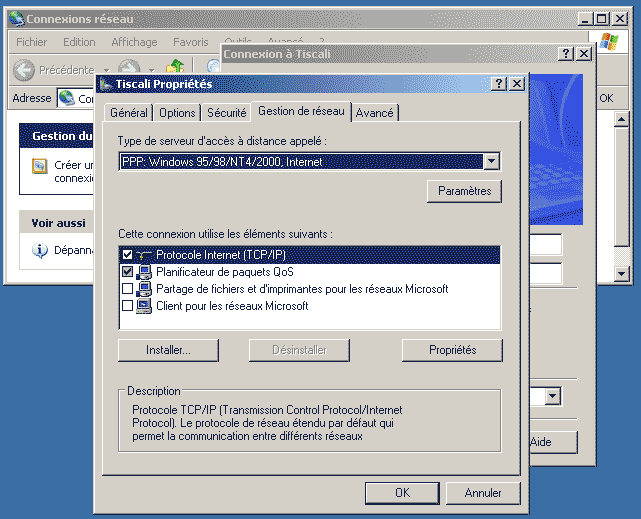
Task: Switch to the Options tab
Action: tap(177, 113)
